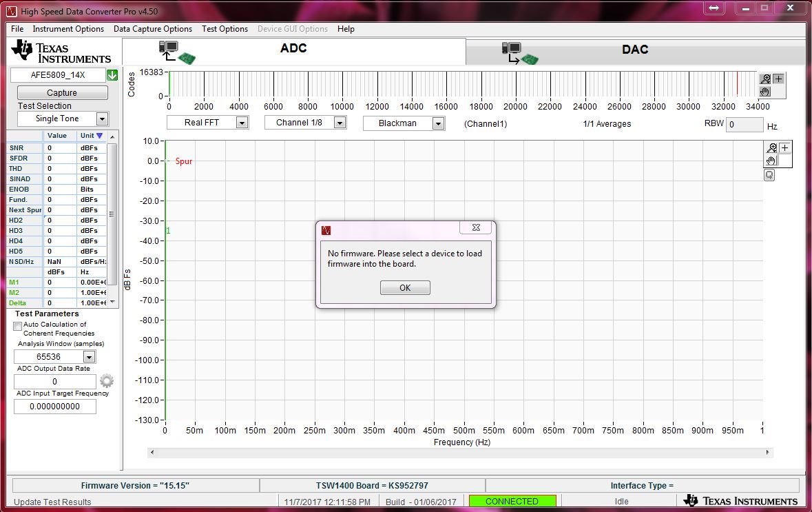Viewport: 812px width, 512px height.
Task: Click the Delta marker row label
Action: [x=18, y=303]
